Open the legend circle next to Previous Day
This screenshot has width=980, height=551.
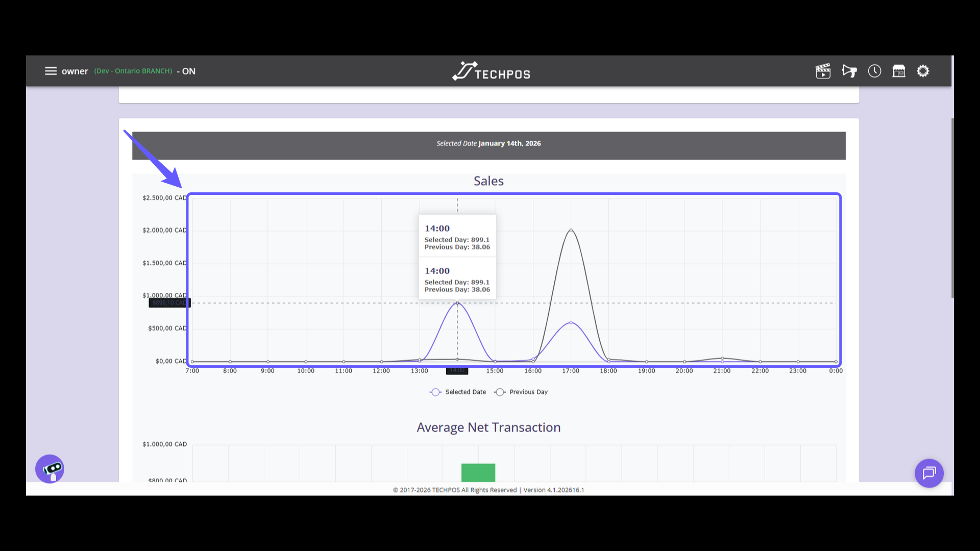pos(500,392)
